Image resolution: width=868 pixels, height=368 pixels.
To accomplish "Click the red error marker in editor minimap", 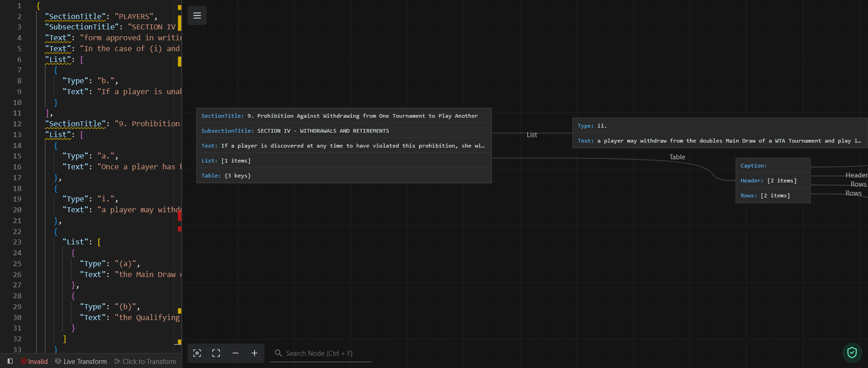I will click(179, 216).
